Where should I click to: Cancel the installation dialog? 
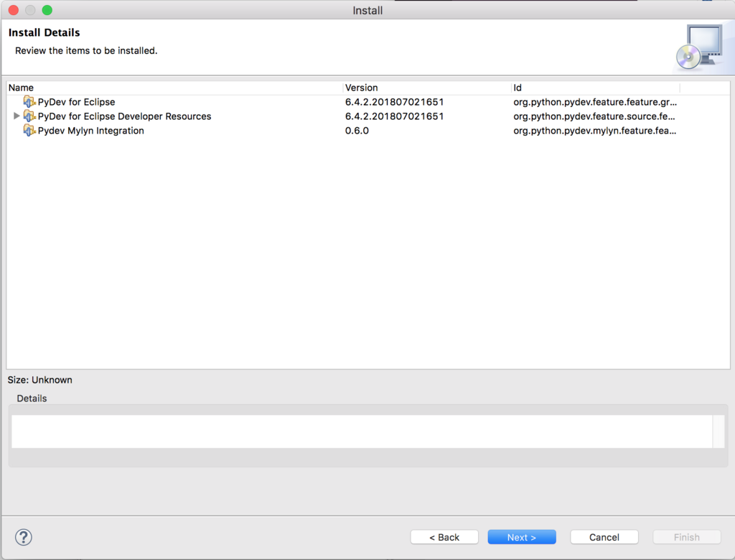tap(604, 537)
